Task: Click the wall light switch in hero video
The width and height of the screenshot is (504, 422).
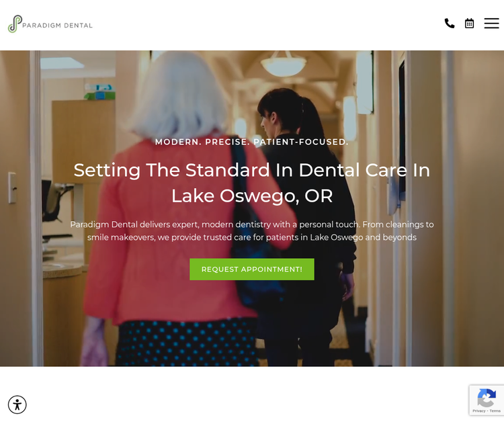Action: click(x=13, y=187)
